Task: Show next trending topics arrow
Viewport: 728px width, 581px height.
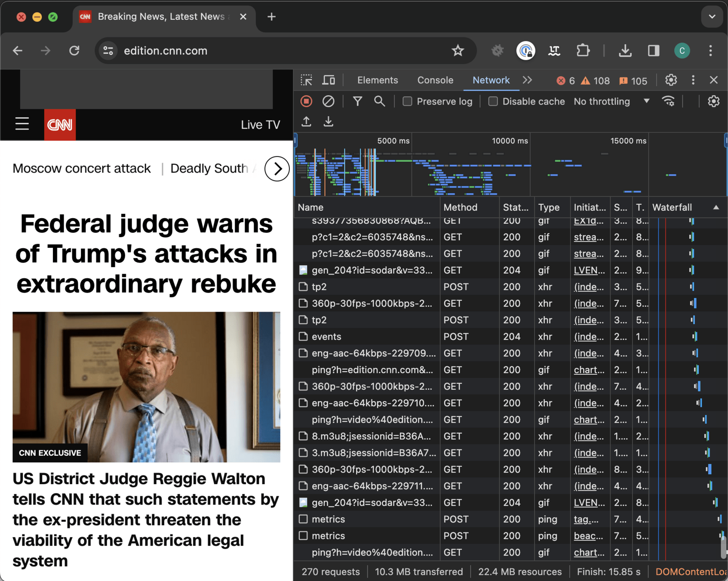Action: tap(277, 169)
